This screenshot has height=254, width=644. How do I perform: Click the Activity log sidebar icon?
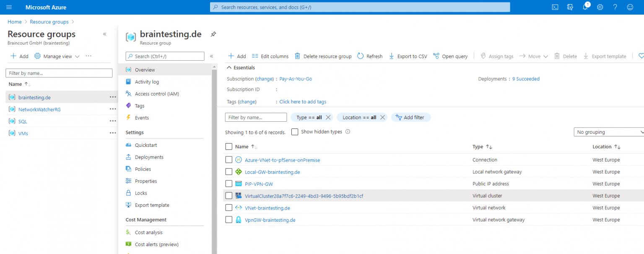pos(128,82)
